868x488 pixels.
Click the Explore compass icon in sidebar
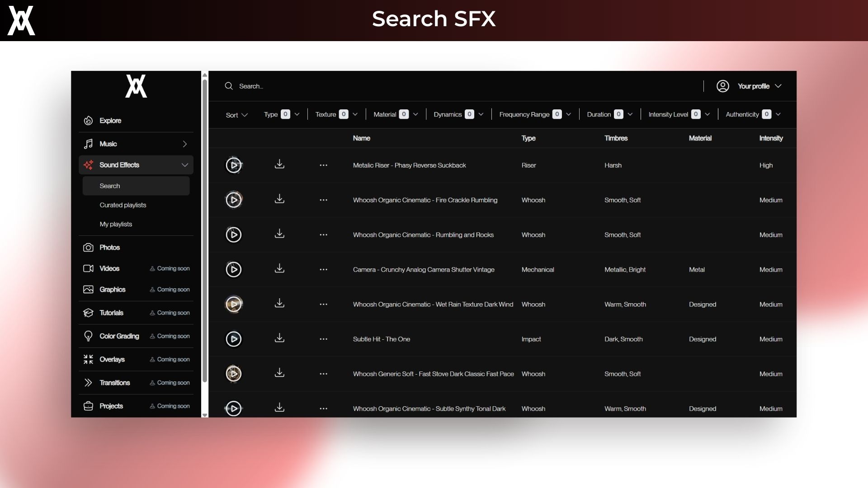pyautogui.click(x=89, y=121)
